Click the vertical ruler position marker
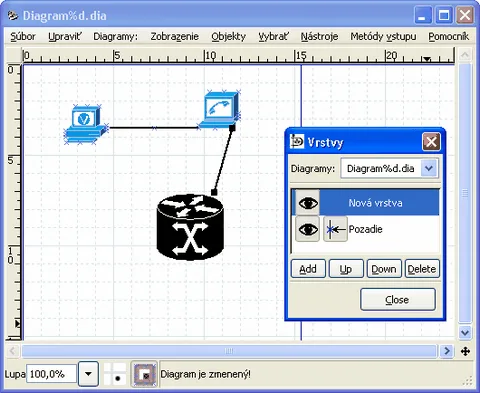This screenshot has width=480, height=393. coord(17,323)
